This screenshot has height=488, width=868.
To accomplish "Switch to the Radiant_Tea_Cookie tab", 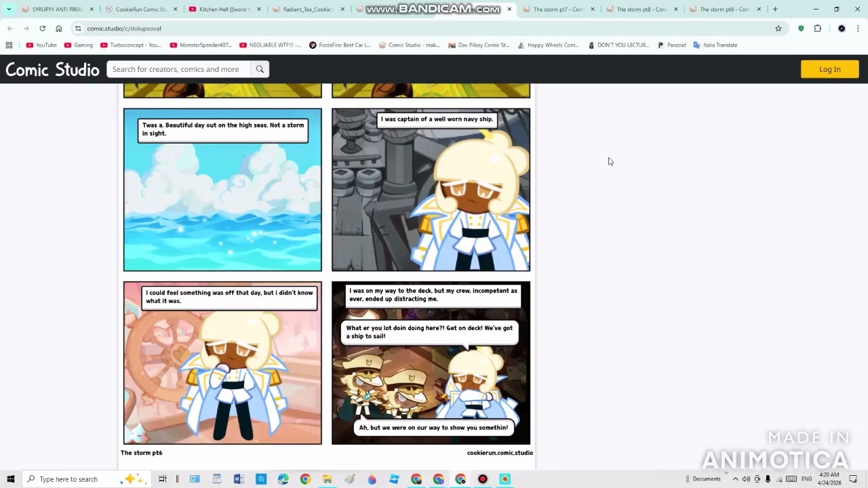I will click(308, 9).
